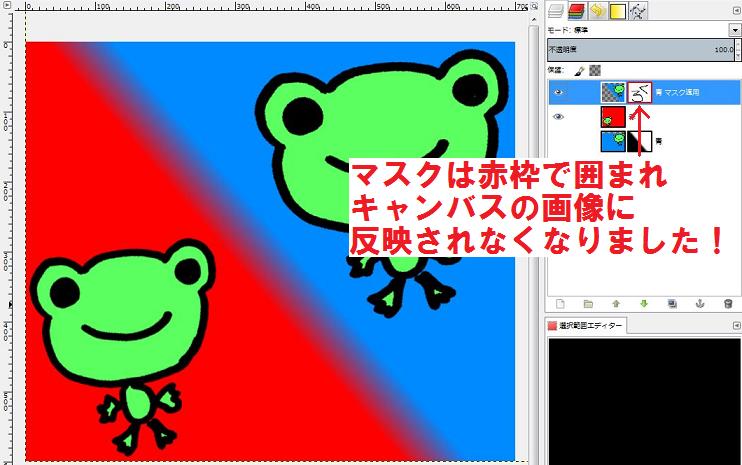Click the bottom layer name 青
This screenshot has width=742, height=465.
coord(659,141)
